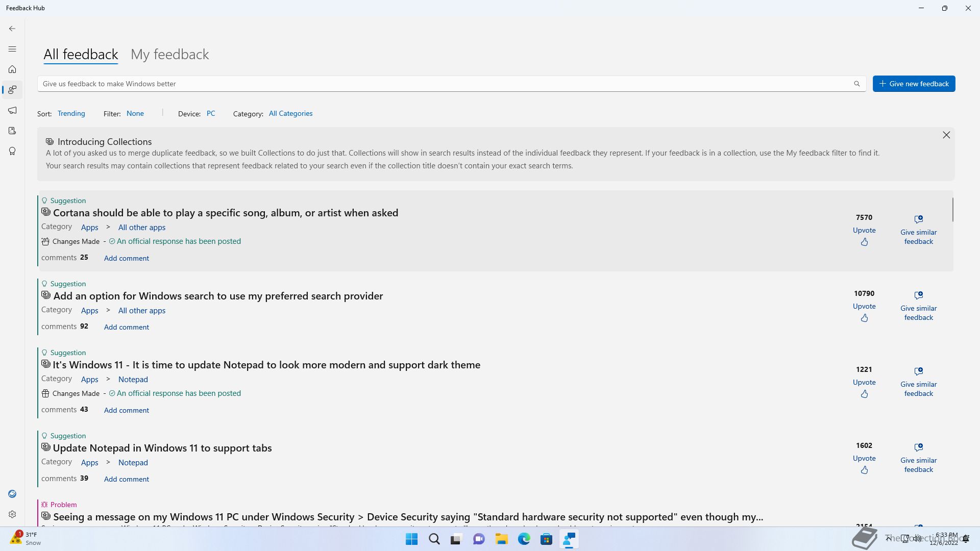The height and width of the screenshot is (551, 980).
Task: Go back using the back arrow
Action: click(12, 29)
